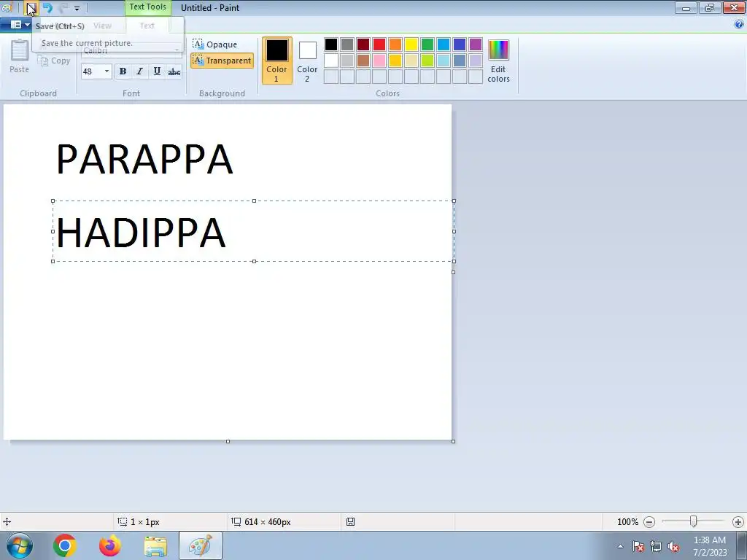Image resolution: width=747 pixels, height=560 pixels.
Task: Click the zoom slider thumb
Action: 694,521
